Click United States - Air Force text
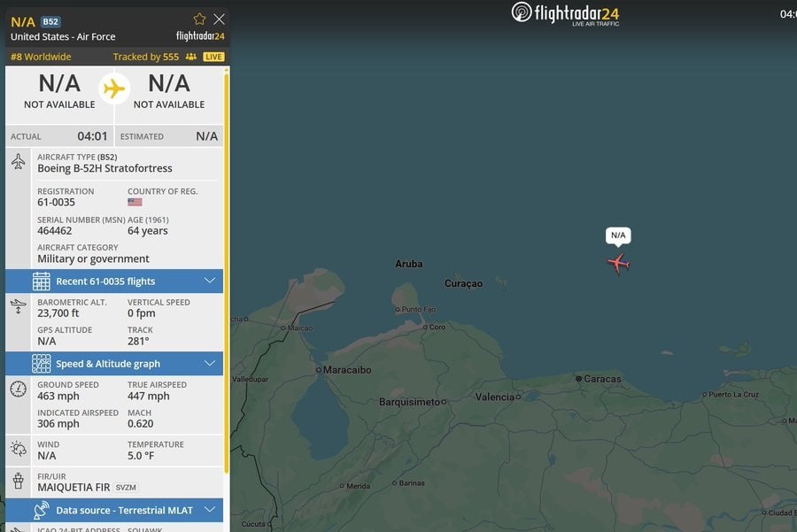797x532 pixels. (63, 36)
